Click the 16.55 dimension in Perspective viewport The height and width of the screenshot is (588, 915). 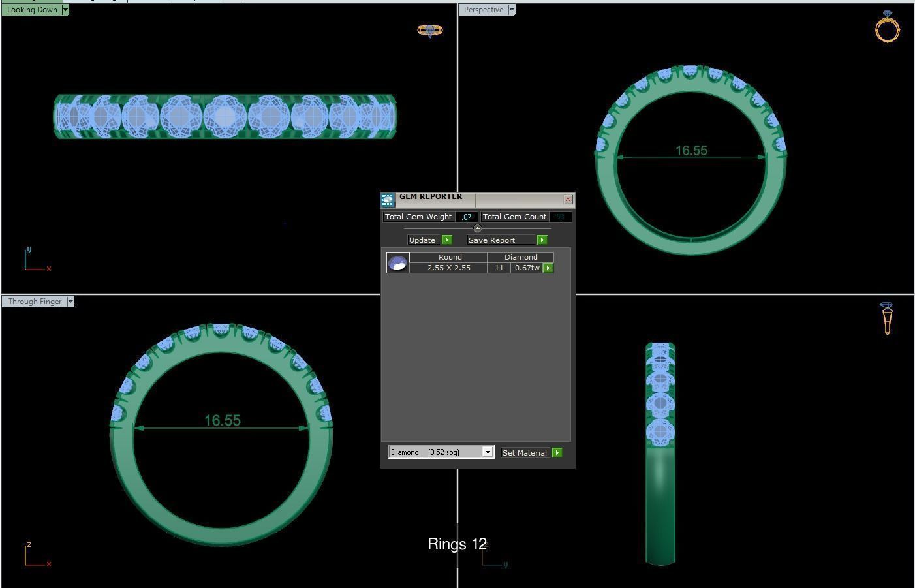[691, 151]
